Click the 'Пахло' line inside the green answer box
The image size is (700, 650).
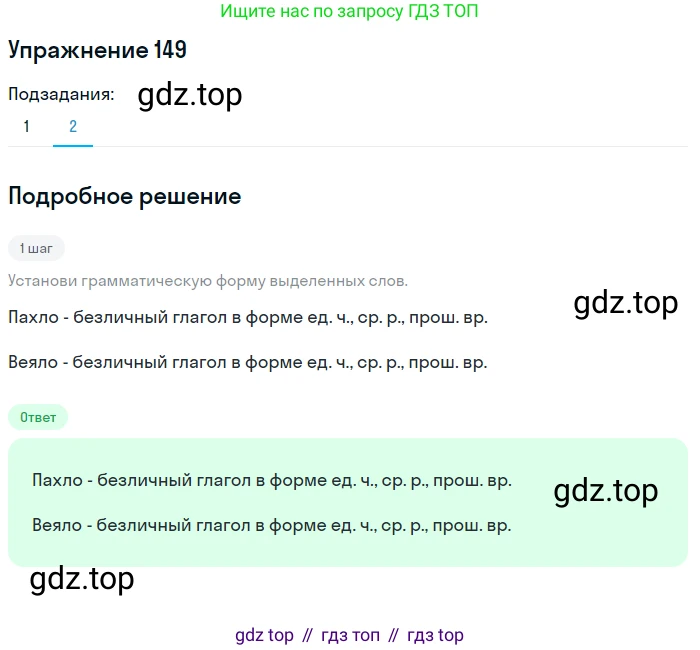pyautogui.click(x=272, y=481)
